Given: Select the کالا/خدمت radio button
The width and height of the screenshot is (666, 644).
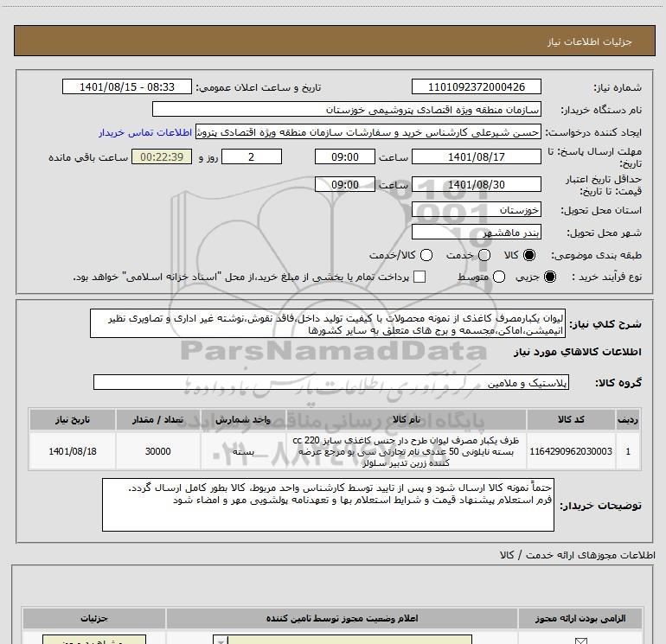Looking at the screenshot, I should point(426,255).
